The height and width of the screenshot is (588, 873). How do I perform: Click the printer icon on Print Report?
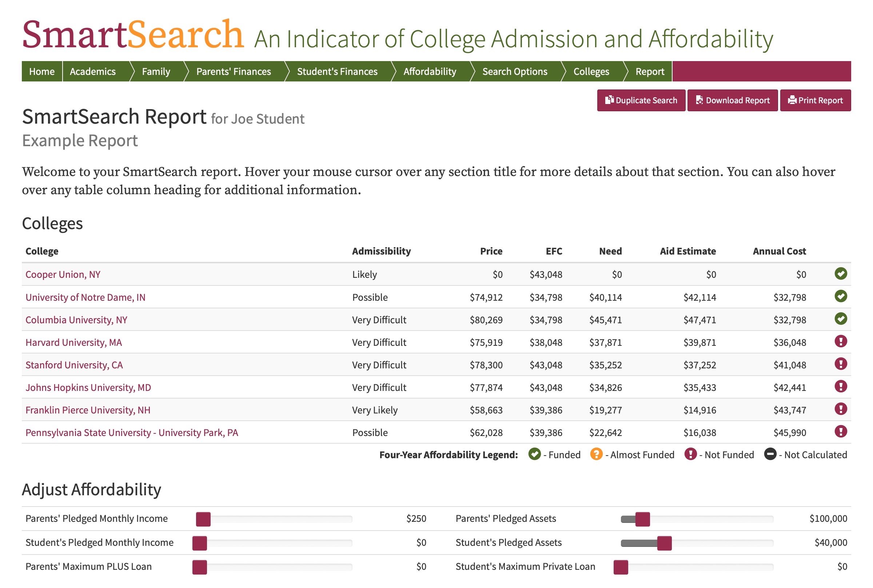pyautogui.click(x=792, y=100)
